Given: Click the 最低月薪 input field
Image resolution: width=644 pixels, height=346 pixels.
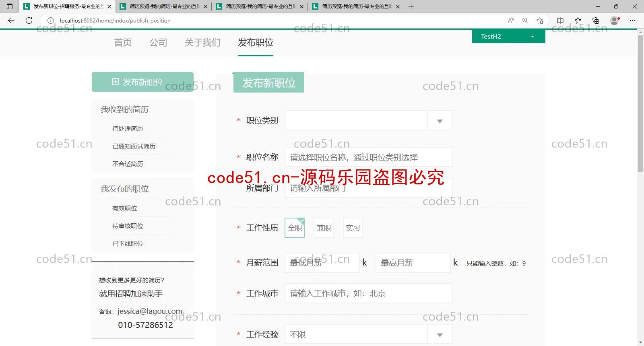Looking at the screenshot, I should coord(322,263).
